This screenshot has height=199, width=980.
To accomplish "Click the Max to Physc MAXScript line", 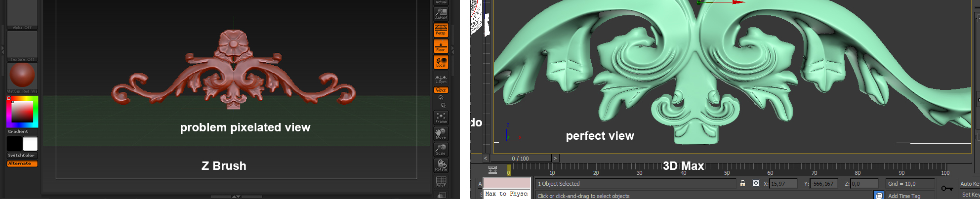I will 507,194.
